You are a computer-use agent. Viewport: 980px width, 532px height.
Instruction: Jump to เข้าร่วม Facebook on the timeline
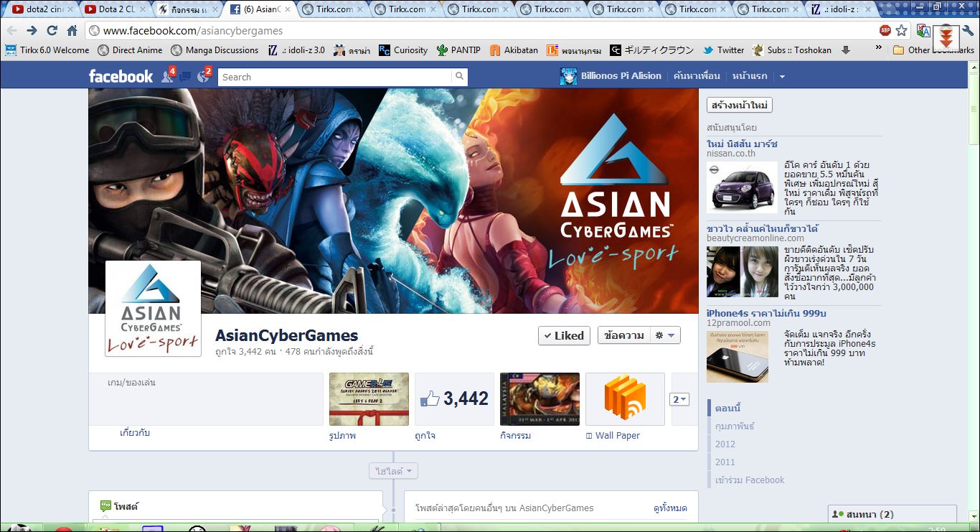tap(750, 480)
